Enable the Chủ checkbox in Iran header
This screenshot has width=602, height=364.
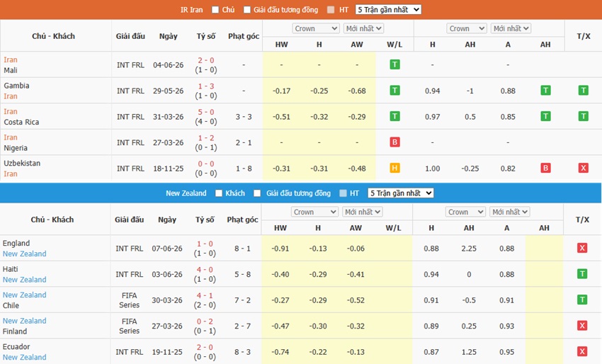pos(215,10)
